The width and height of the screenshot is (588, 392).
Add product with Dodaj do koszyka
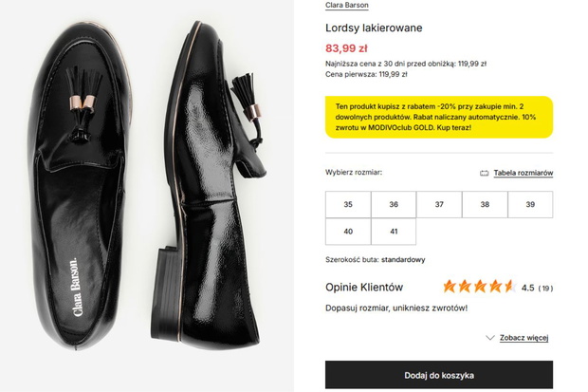439,375
